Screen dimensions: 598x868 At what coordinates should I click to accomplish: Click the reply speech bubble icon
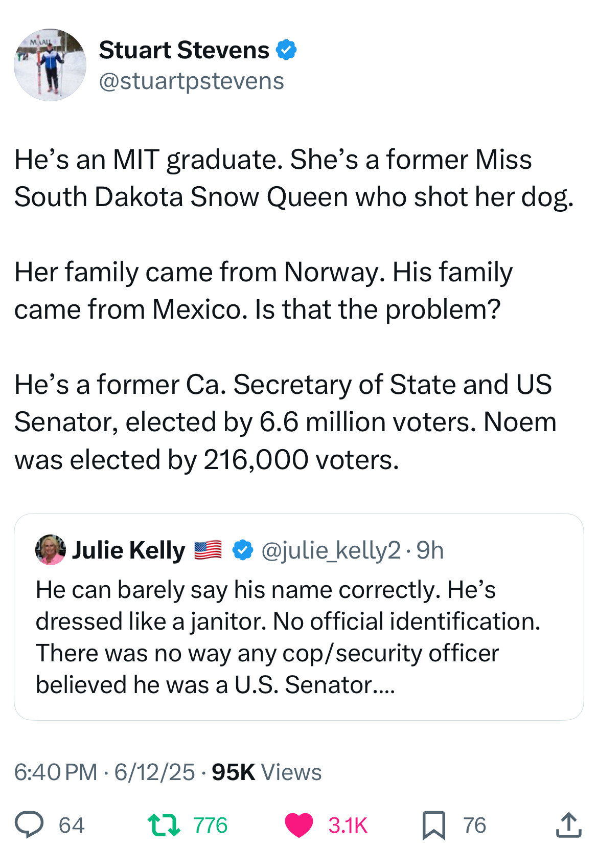tap(29, 825)
